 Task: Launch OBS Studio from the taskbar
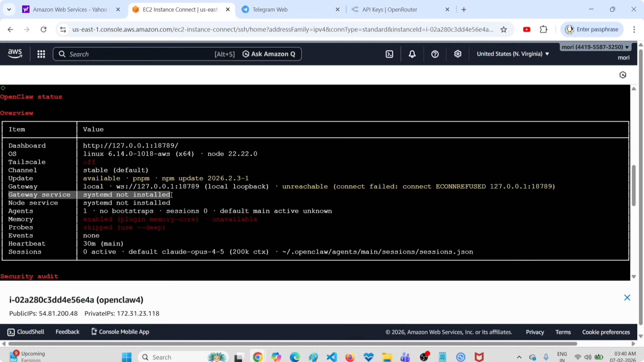(x=425, y=357)
